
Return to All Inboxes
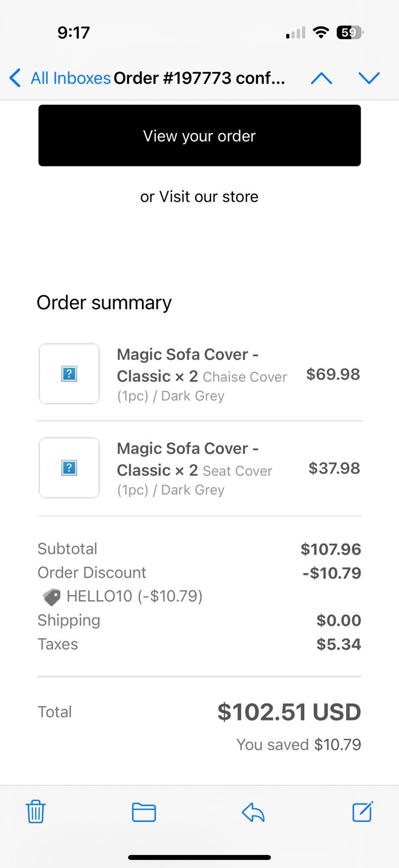tap(70, 78)
